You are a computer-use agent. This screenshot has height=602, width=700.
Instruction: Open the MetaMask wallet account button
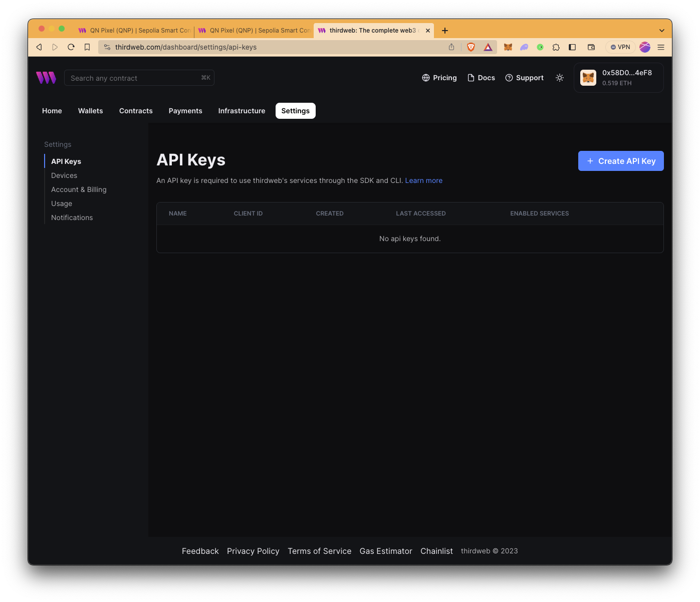(618, 78)
